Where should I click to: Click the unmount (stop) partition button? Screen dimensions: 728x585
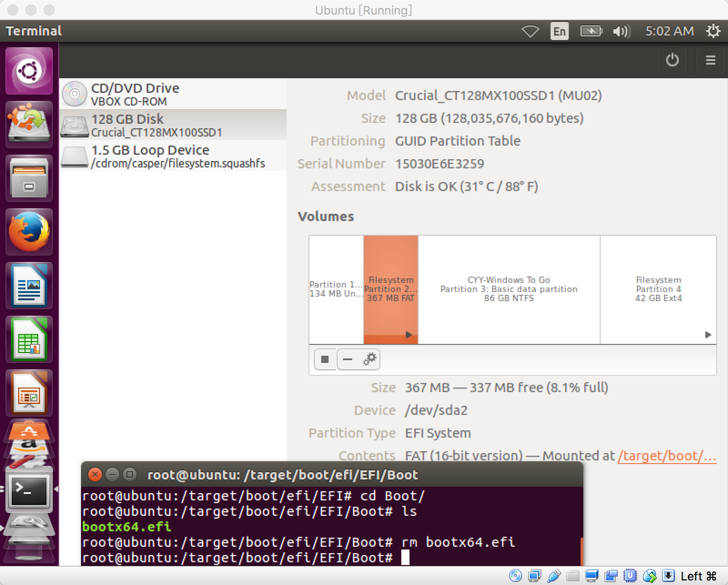tap(325, 359)
